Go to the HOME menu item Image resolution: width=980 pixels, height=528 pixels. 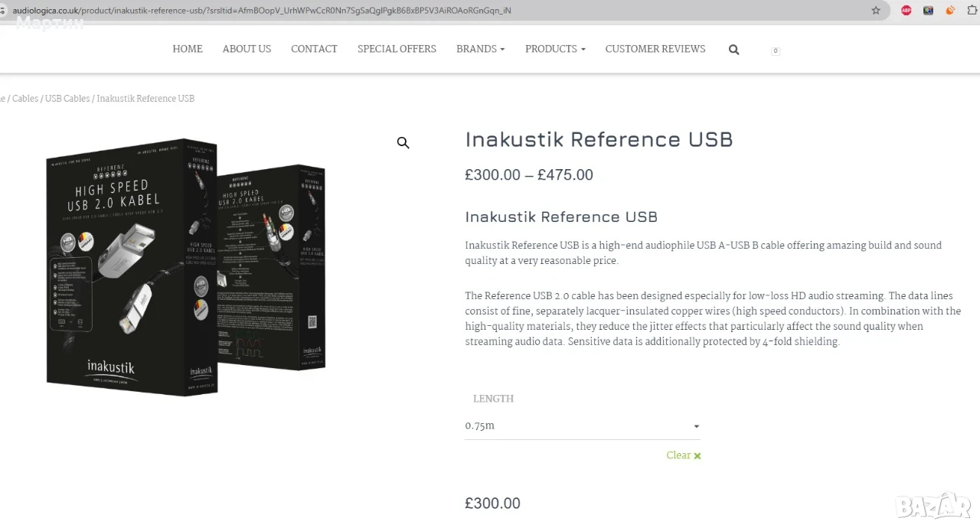pyautogui.click(x=188, y=49)
